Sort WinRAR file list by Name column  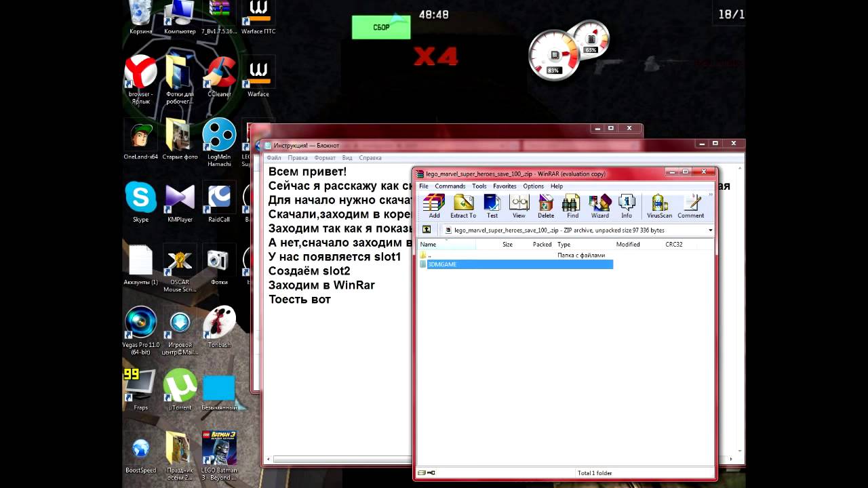446,245
